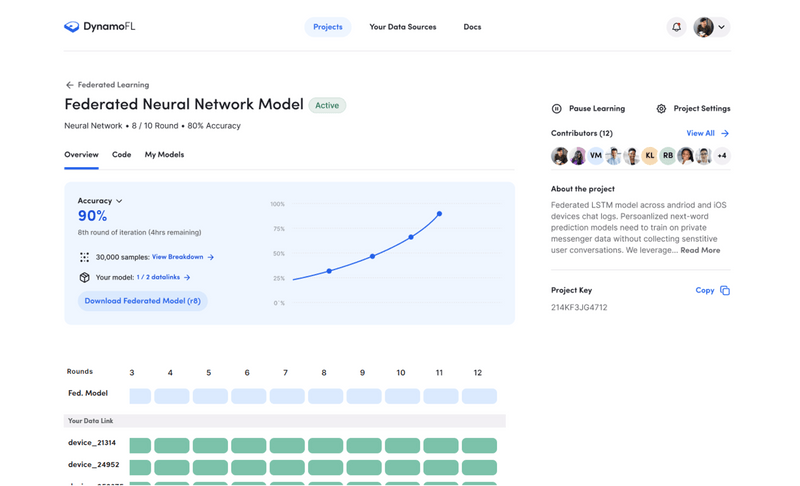Click Download Federated Model (r8) button
The width and height of the screenshot is (800, 486).
click(142, 301)
